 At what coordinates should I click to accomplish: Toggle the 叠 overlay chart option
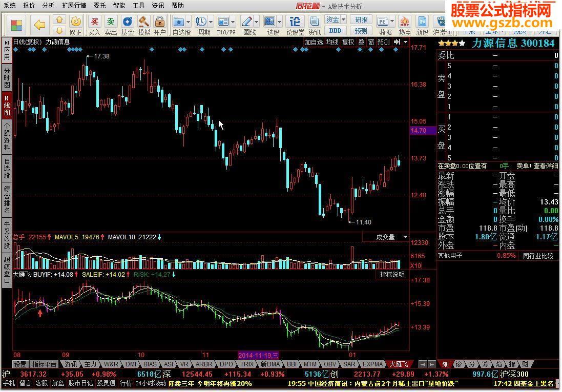point(361,42)
